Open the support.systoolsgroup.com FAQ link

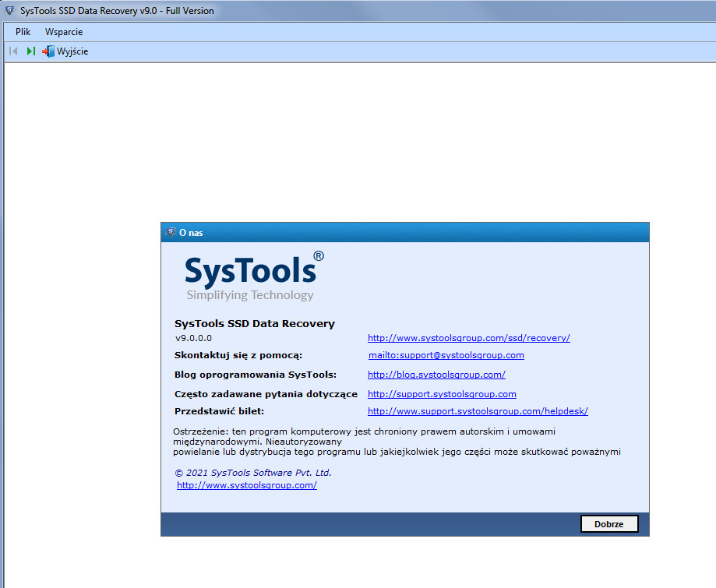coord(442,394)
